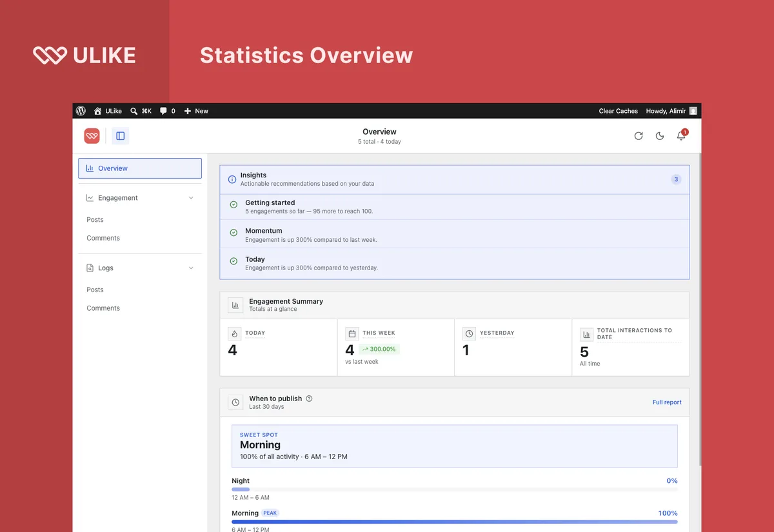The width and height of the screenshot is (774, 532).
Task: Click When to publish help question icon
Action: point(309,399)
